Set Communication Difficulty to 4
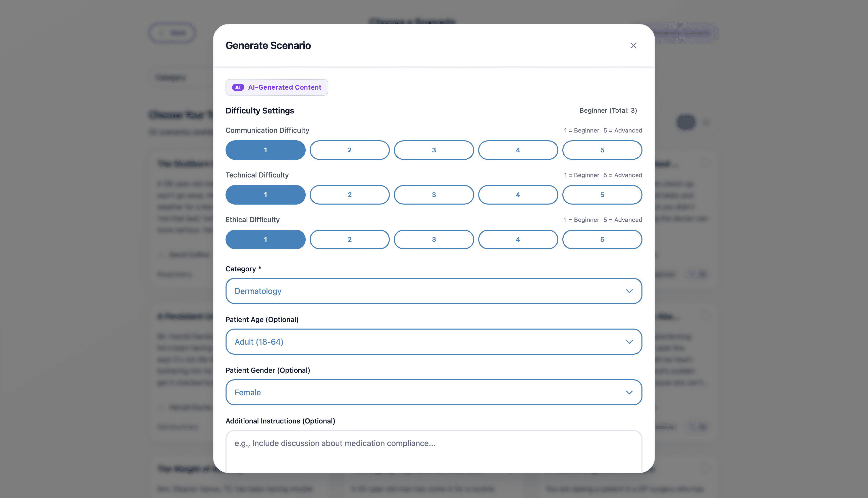The height and width of the screenshot is (498, 868). pos(518,150)
